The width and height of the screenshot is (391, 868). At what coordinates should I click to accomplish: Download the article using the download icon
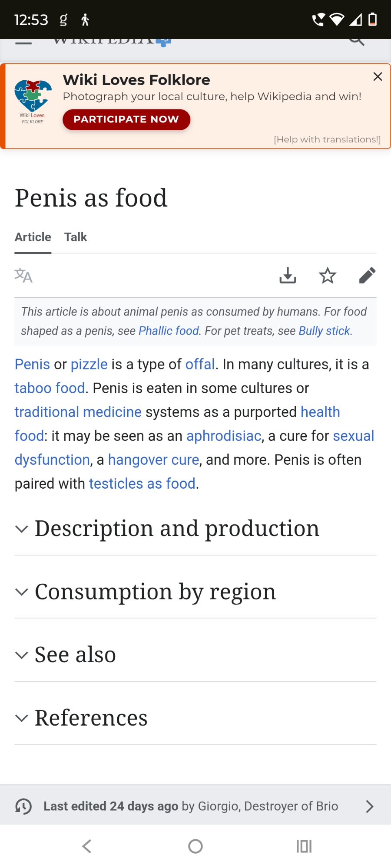[288, 276]
